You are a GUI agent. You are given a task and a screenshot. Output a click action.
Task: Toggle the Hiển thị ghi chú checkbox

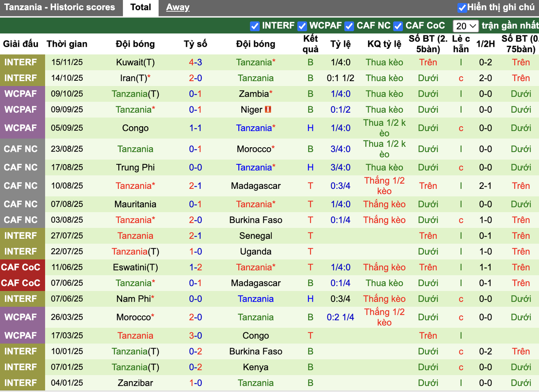pyautogui.click(x=462, y=8)
